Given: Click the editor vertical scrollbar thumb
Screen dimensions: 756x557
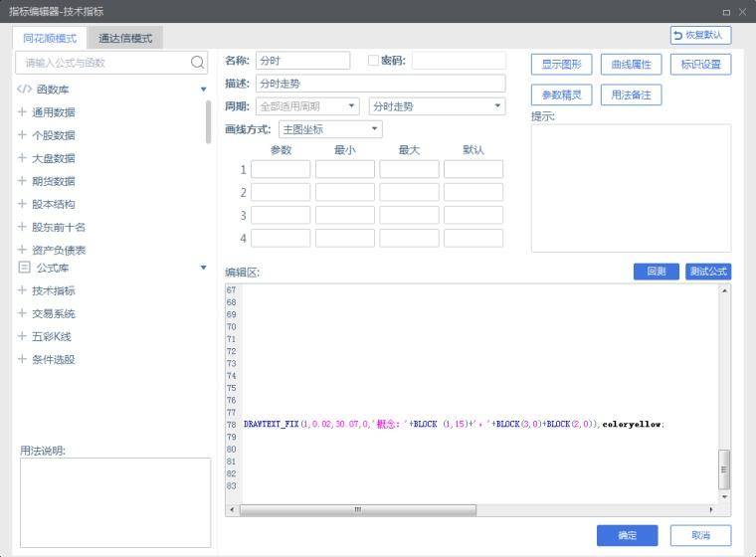Looking at the screenshot, I should point(724,469).
